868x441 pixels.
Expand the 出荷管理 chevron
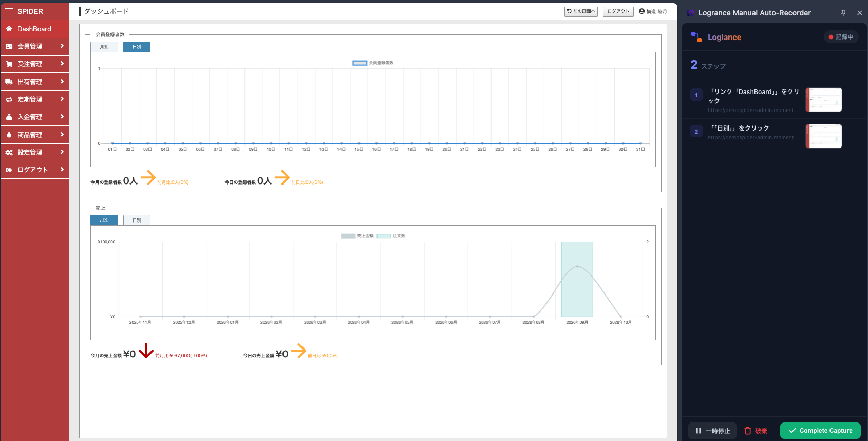pos(62,81)
